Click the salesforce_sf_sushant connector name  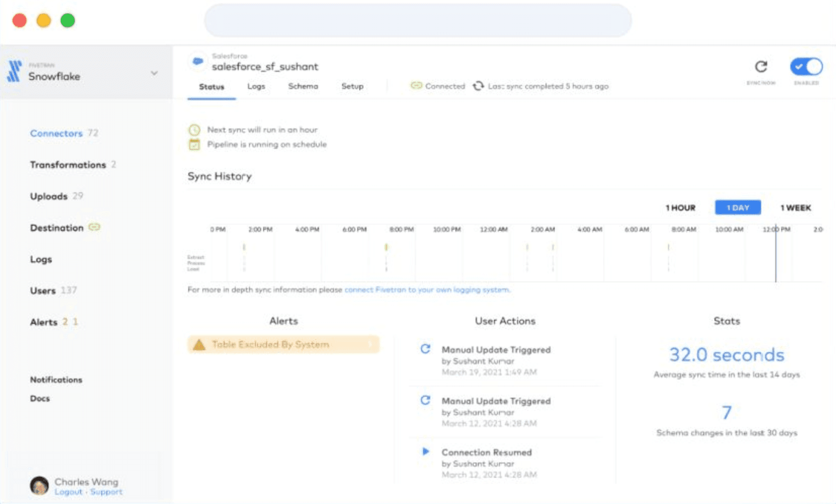point(265,67)
